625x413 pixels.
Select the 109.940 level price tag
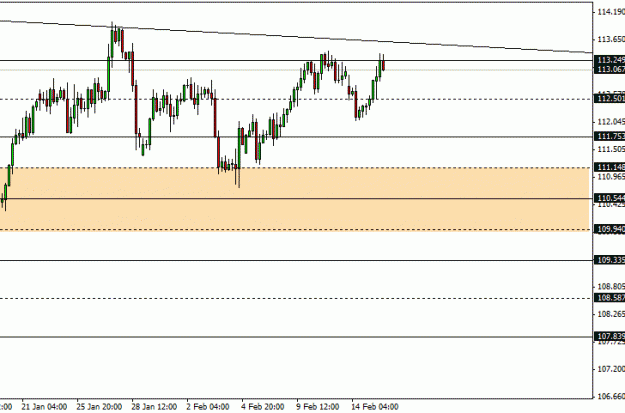pyautogui.click(x=609, y=229)
